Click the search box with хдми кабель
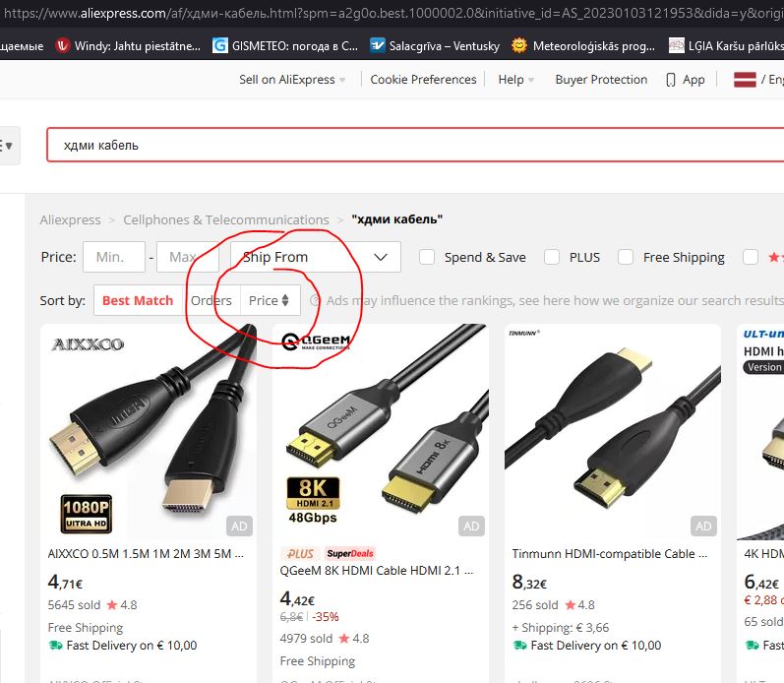 (x=415, y=145)
